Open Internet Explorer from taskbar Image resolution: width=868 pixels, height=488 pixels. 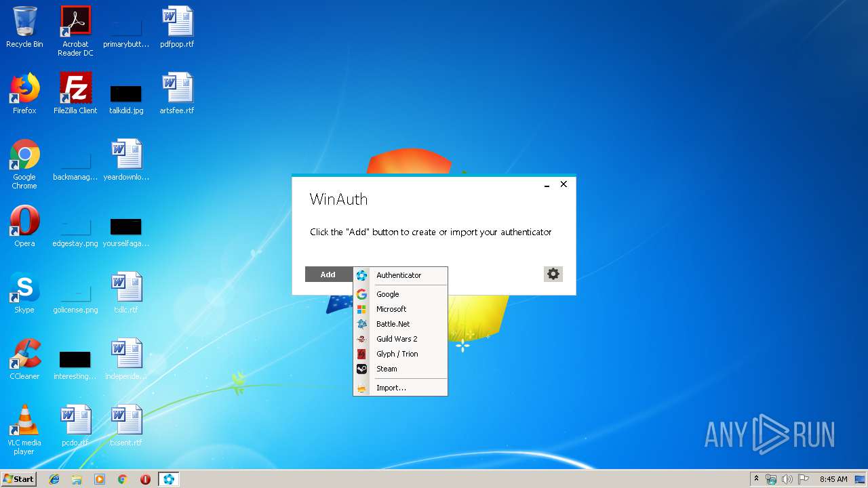pyautogui.click(x=54, y=479)
